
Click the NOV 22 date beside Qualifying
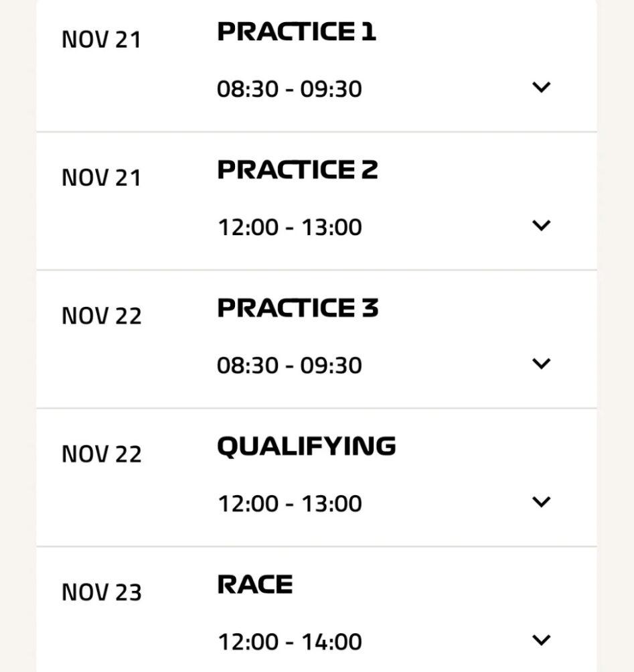coord(101,454)
